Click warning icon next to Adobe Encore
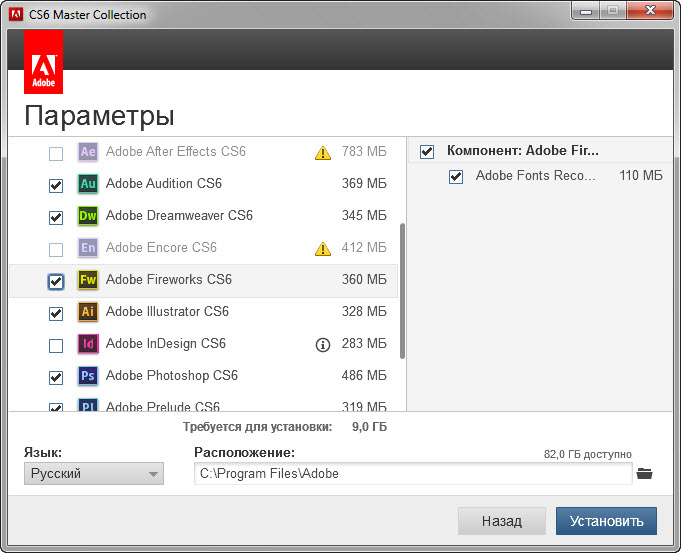This screenshot has width=681, height=553. pos(322,249)
